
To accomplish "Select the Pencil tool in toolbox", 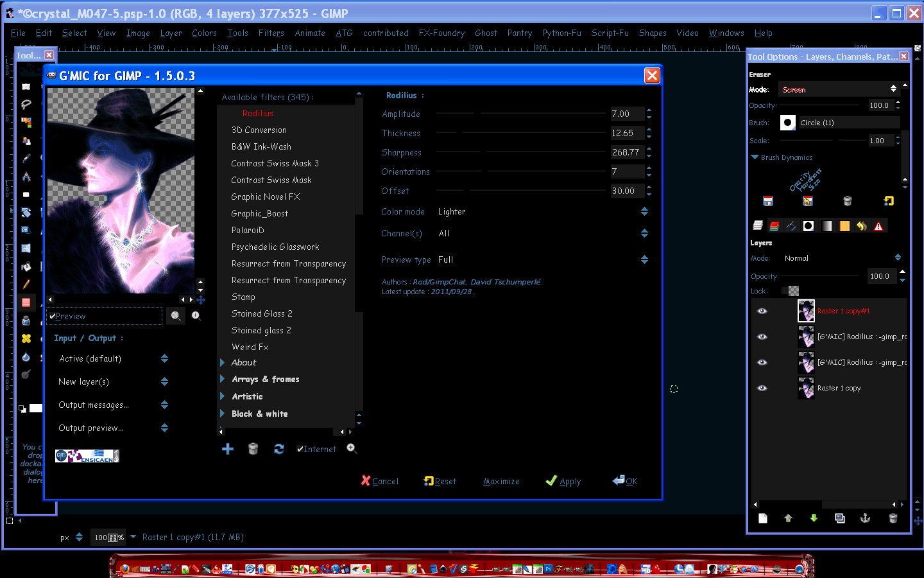I will pos(26,284).
